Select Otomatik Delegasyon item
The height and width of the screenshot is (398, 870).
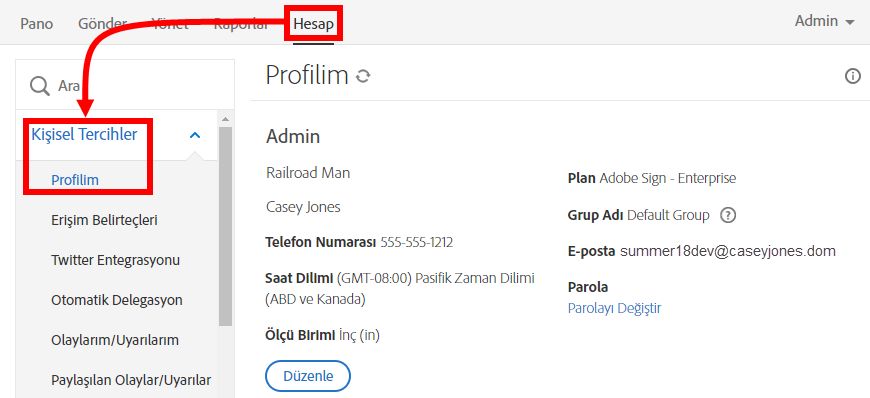[117, 300]
